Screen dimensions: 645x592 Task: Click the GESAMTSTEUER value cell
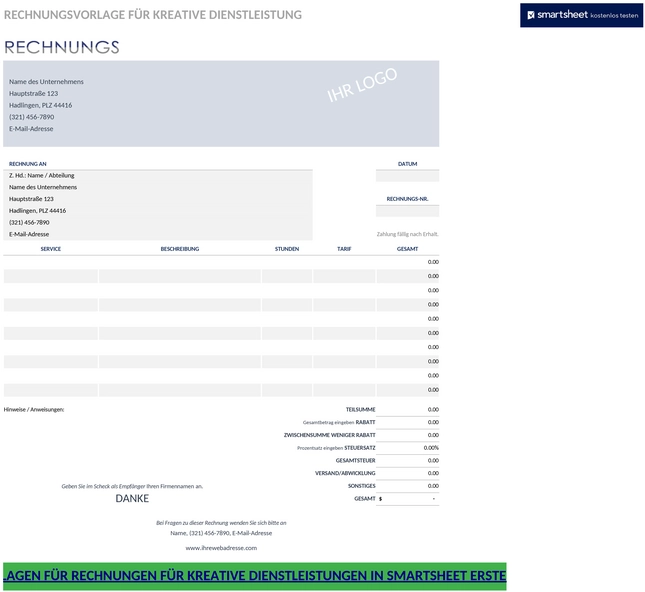[x=407, y=461]
